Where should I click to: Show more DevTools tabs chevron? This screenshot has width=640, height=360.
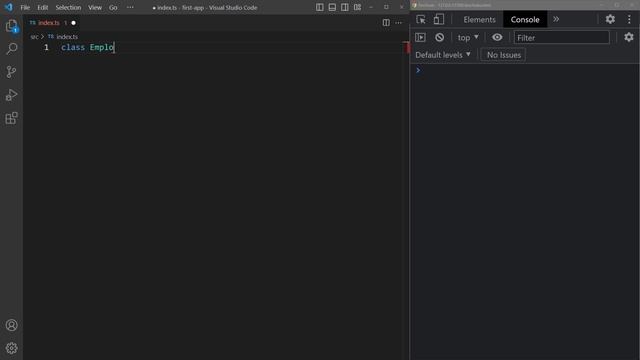click(x=556, y=19)
